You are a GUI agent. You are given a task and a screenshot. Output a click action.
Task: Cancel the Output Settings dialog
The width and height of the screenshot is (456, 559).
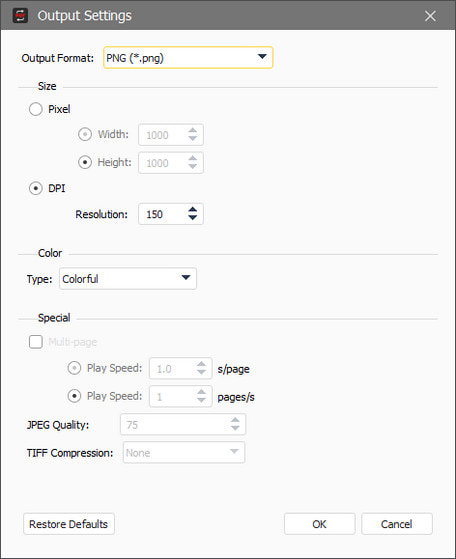397,524
